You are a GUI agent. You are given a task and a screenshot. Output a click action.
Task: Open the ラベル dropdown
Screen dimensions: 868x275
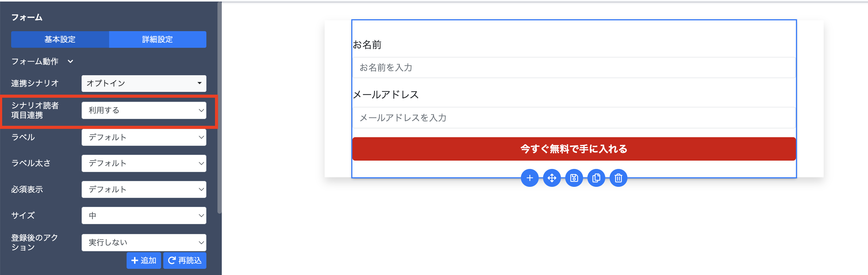[144, 137]
